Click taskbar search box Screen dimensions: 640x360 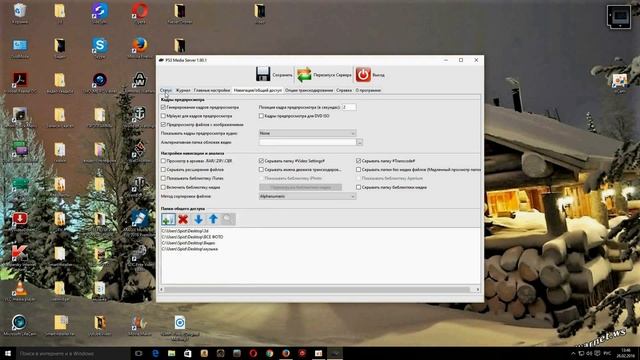pyautogui.click(x=73, y=353)
